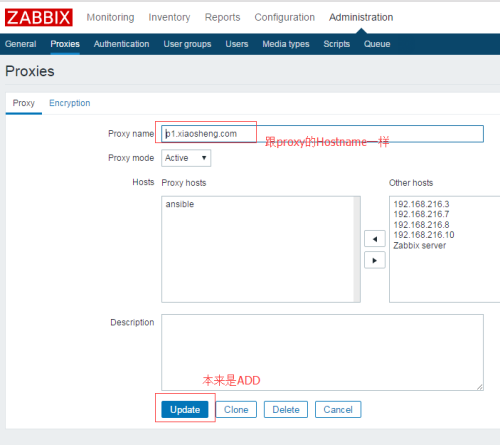Open Authentication settings
The image size is (500, 445).
pos(121,44)
